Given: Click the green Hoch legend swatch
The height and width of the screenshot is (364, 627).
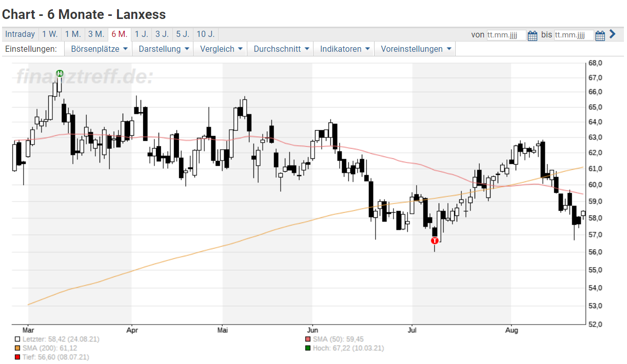Looking at the screenshot, I should 308,348.
